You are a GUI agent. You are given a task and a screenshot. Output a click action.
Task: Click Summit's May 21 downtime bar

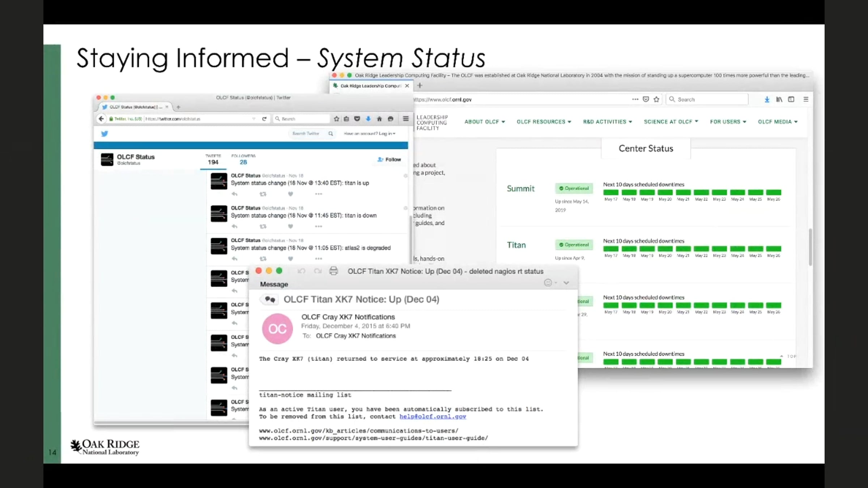pos(683,192)
